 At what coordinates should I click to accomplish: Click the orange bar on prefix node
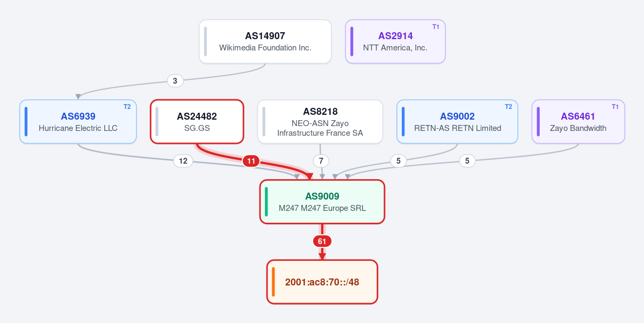coord(273,282)
